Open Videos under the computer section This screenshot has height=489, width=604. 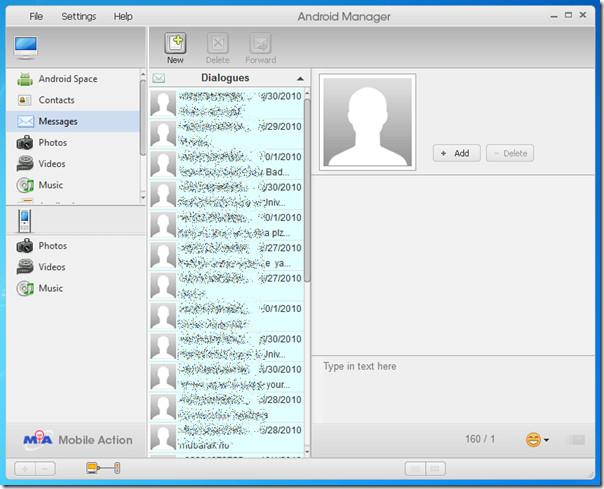(73, 164)
